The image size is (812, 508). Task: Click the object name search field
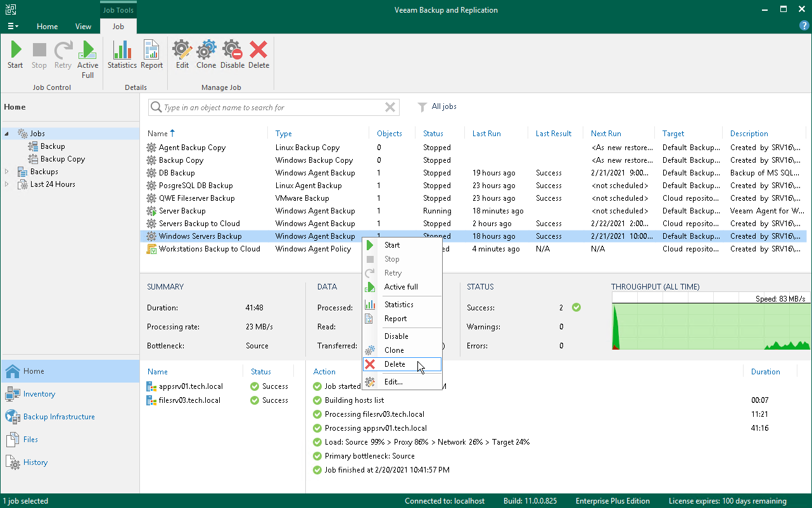tap(274, 108)
